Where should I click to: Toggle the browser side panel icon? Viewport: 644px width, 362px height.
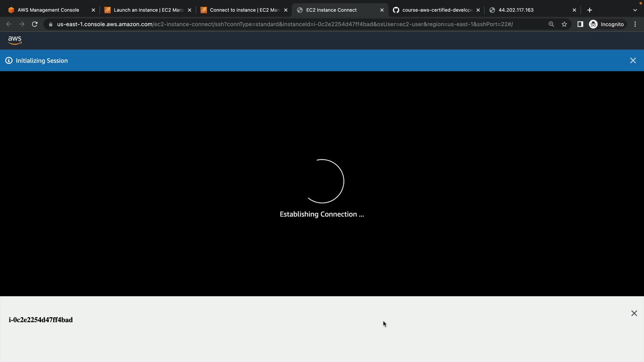pos(580,24)
